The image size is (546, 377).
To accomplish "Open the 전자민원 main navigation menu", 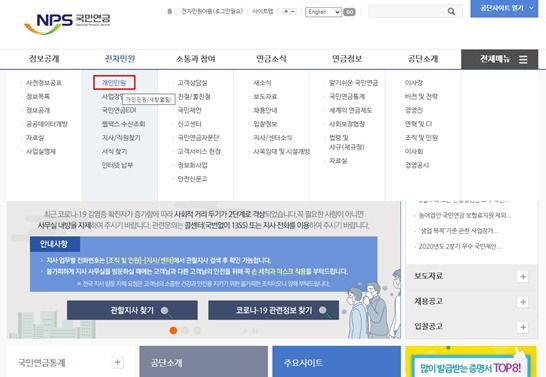I will (x=120, y=59).
